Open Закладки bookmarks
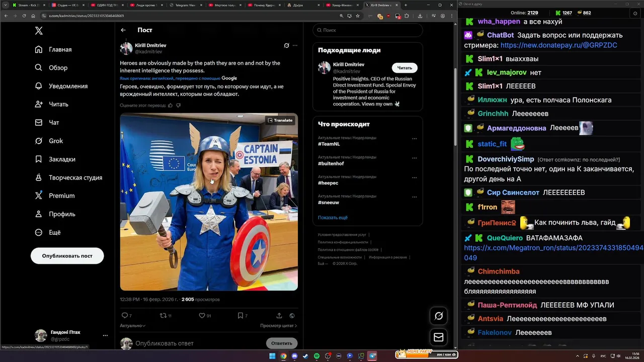The width and height of the screenshot is (644, 362). pyautogui.click(x=55, y=159)
